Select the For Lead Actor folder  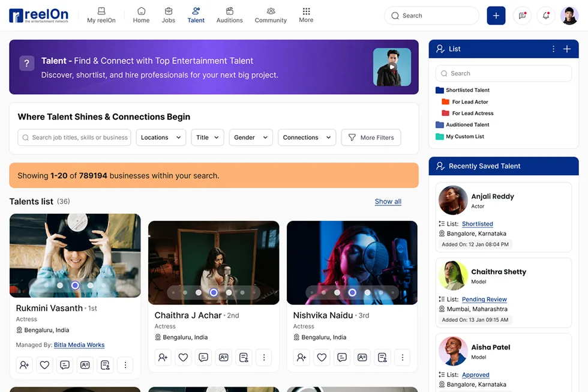(470, 102)
